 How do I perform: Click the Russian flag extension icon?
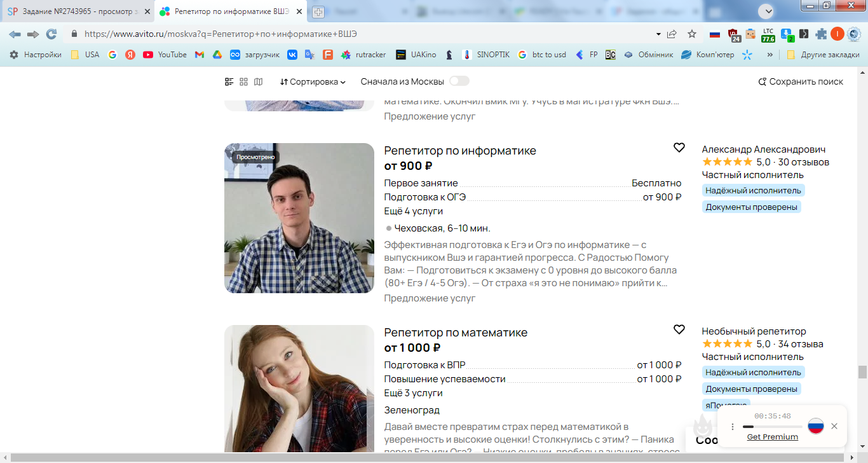click(715, 34)
